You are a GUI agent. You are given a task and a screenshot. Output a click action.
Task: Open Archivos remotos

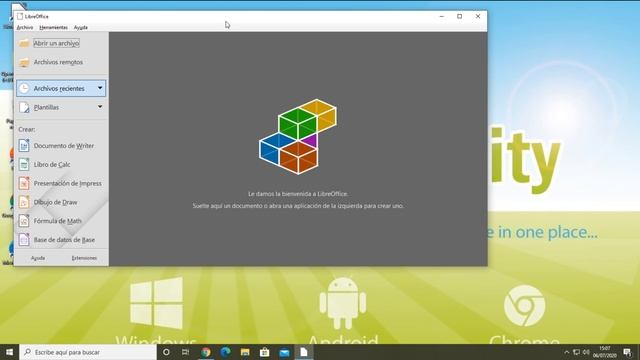pyautogui.click(x=58, y=62)
